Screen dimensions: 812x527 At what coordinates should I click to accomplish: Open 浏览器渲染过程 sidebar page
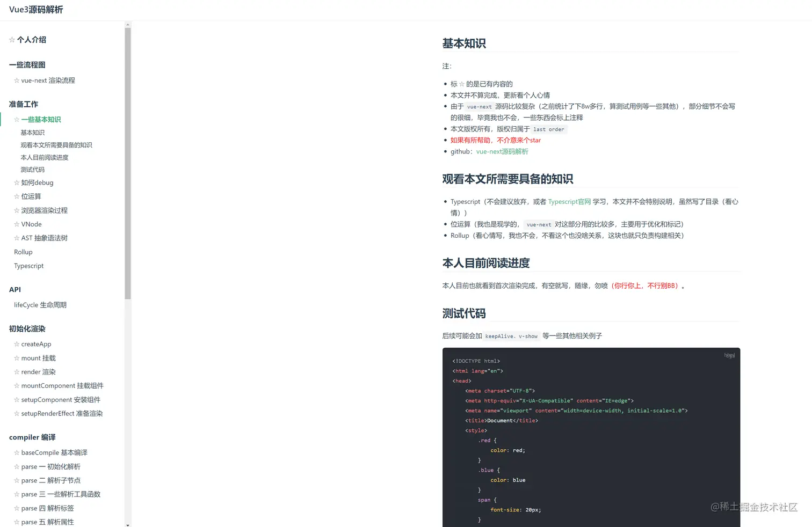pyautogui.click(x=41, y=210)
